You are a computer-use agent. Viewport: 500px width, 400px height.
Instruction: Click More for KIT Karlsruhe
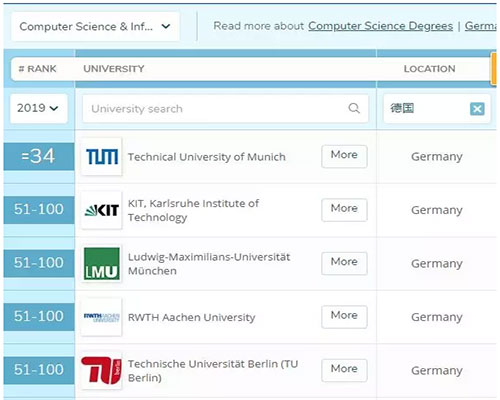344,210
